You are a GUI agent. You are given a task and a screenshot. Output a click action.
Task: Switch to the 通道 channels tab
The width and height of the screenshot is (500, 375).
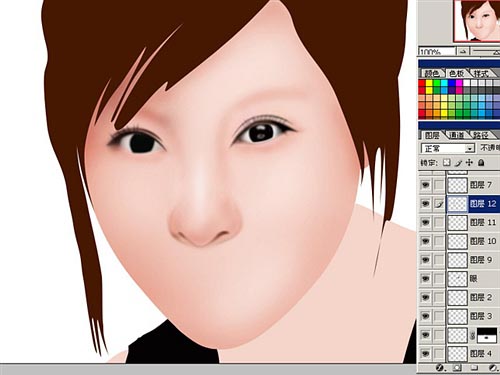pyautogui.click(x=457, y=135)
